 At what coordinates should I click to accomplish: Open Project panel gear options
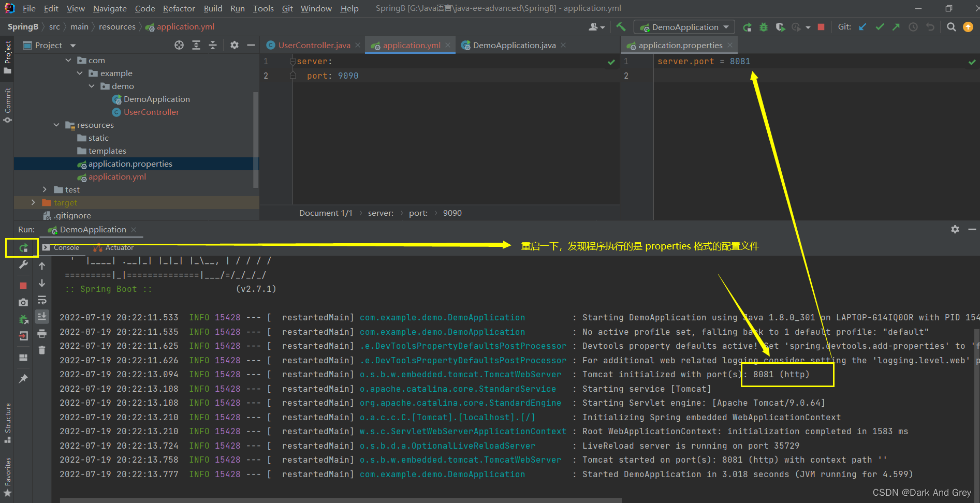click(x=235, y=45)
